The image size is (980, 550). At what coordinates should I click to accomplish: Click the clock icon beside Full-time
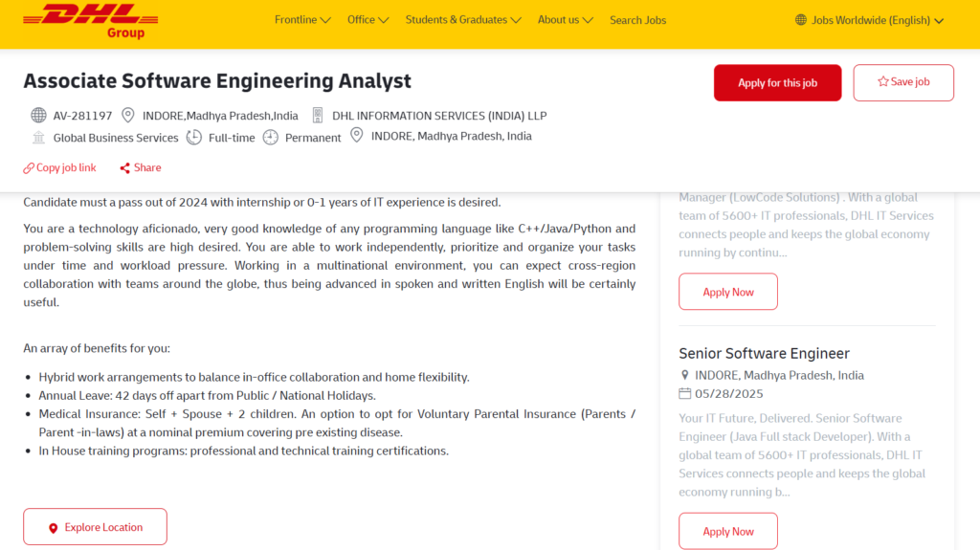[x=194, y=137]
